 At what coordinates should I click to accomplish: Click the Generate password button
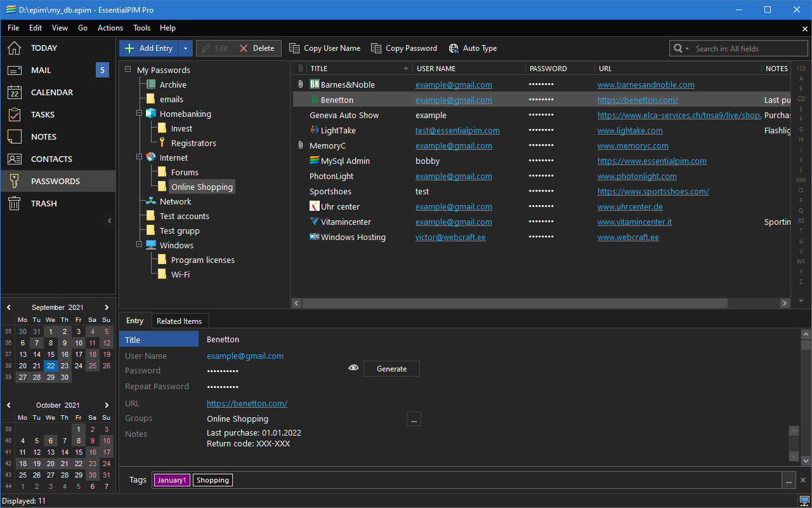pyautogui.click(x=391, y=368)
